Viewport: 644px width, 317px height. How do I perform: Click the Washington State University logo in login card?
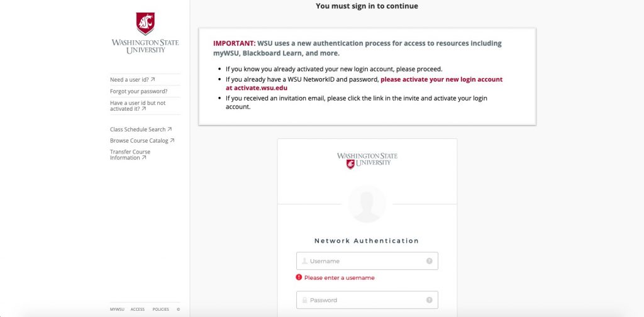pyautogui.click(x=367, y=160)
